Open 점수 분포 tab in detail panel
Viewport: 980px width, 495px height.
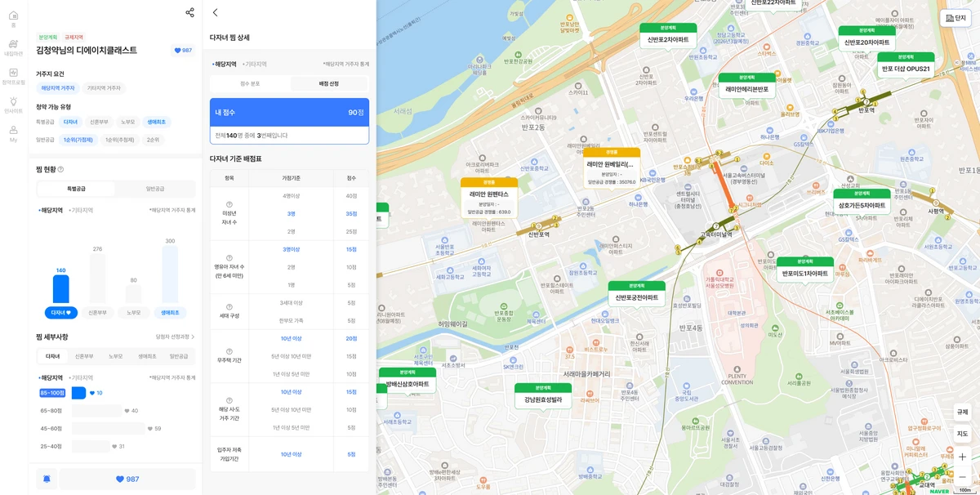tap(250, 83)
